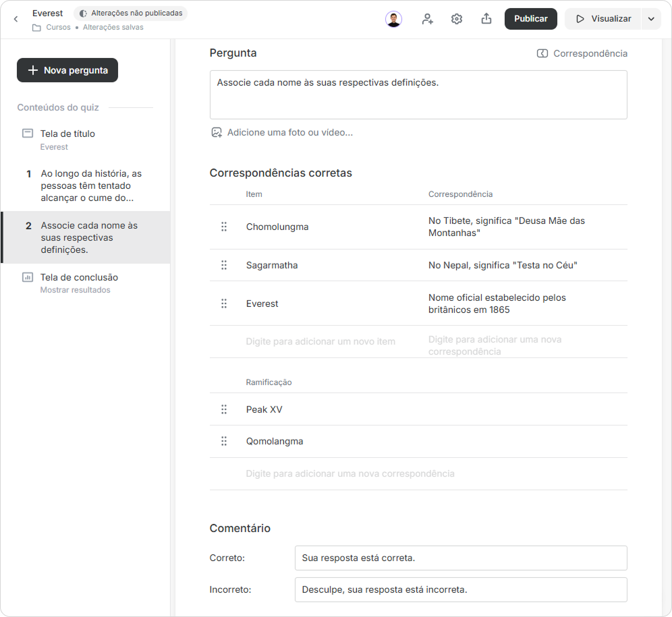
Task: Click the add collaborator icon
Action: coord(427,19)
